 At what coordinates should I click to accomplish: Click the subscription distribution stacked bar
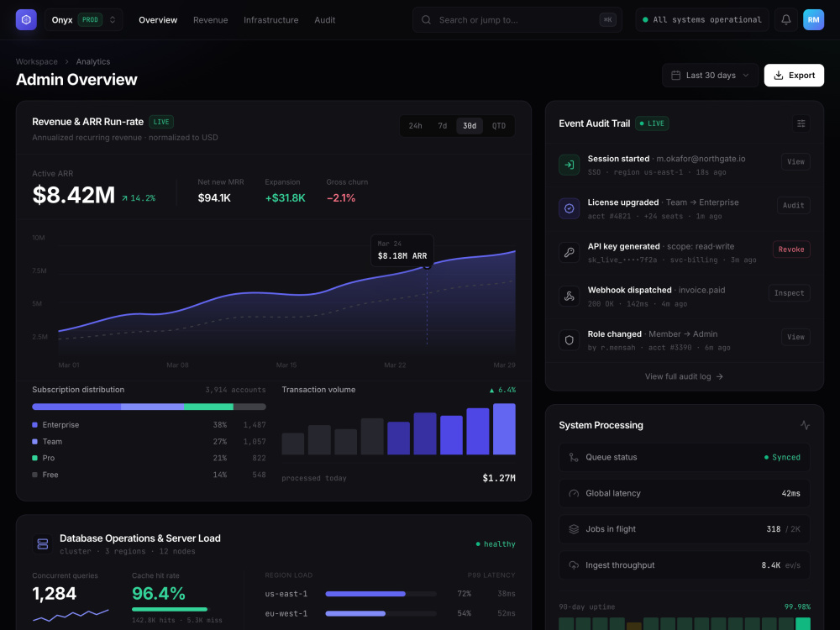pyautogui.click(x=149, y=407)
